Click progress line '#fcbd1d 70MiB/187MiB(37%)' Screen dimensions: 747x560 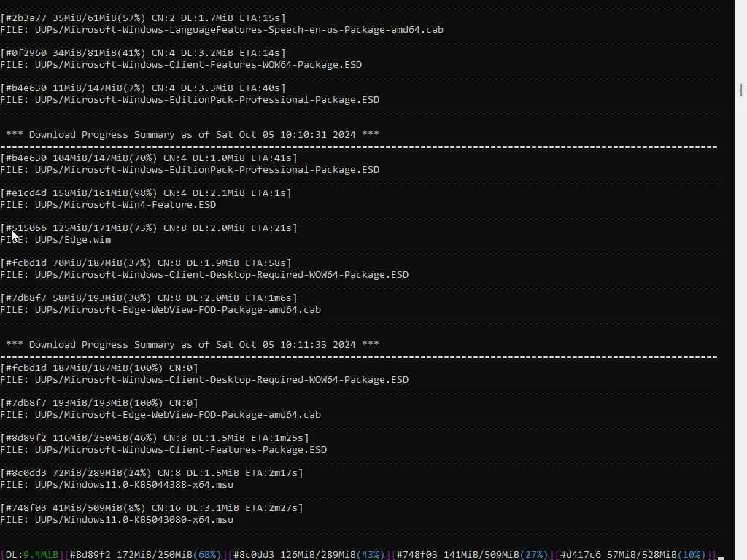click(146, 262)
